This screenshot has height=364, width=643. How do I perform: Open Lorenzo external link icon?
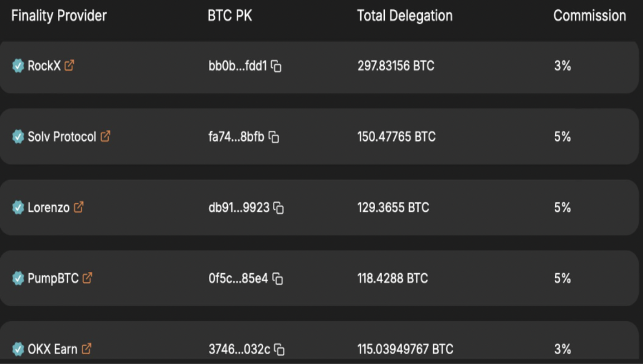78,207
